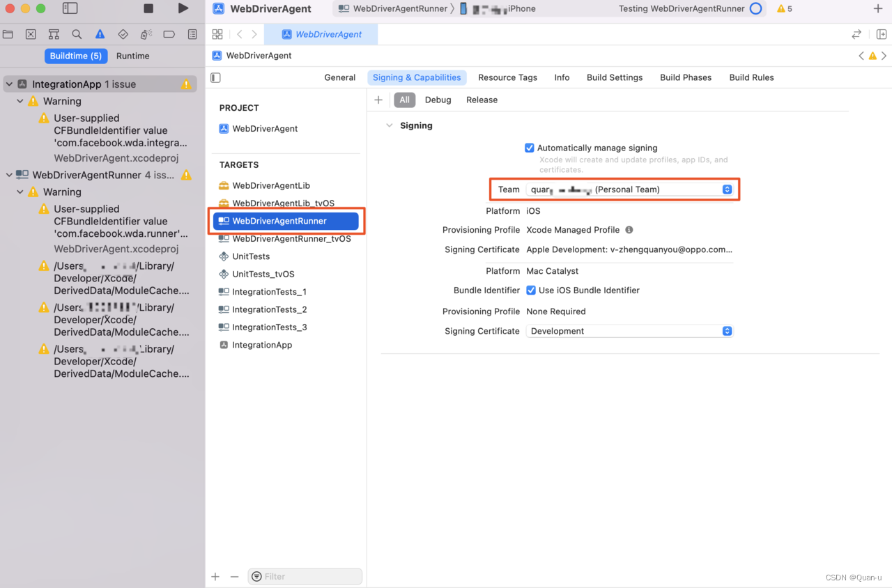892x588 pixels.
Task: Select the Signing & Capabilities tab
Action: pyautogui.click(x=417, y=77)
